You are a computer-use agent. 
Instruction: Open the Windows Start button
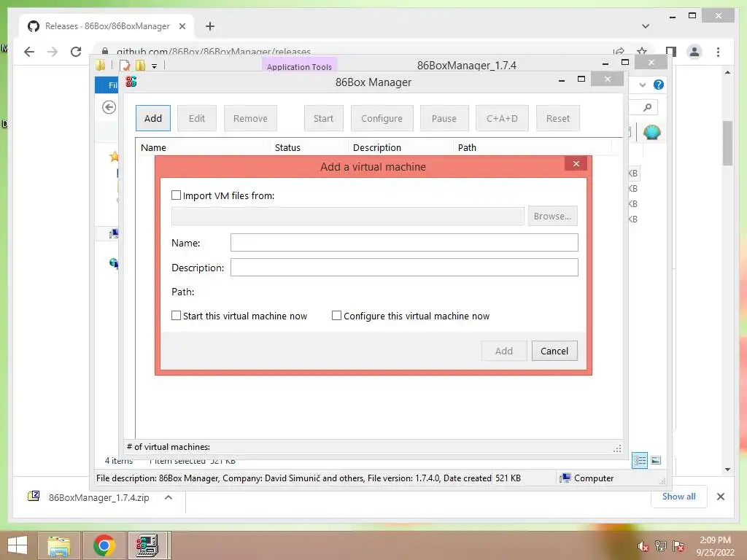[x=18, y=545]
